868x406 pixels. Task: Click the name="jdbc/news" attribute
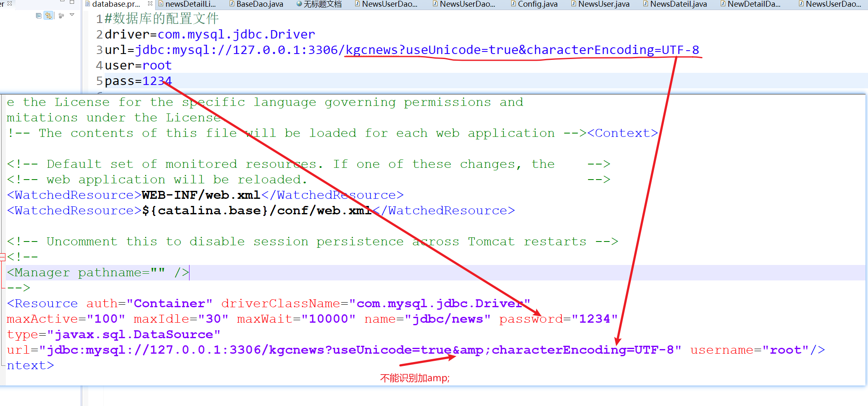pos(427,319)
